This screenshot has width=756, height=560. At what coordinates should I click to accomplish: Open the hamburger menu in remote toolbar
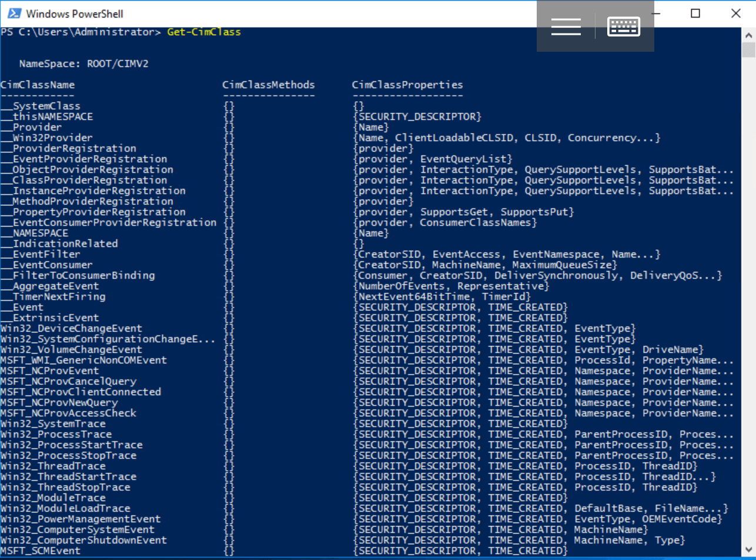tap(566, 26)
